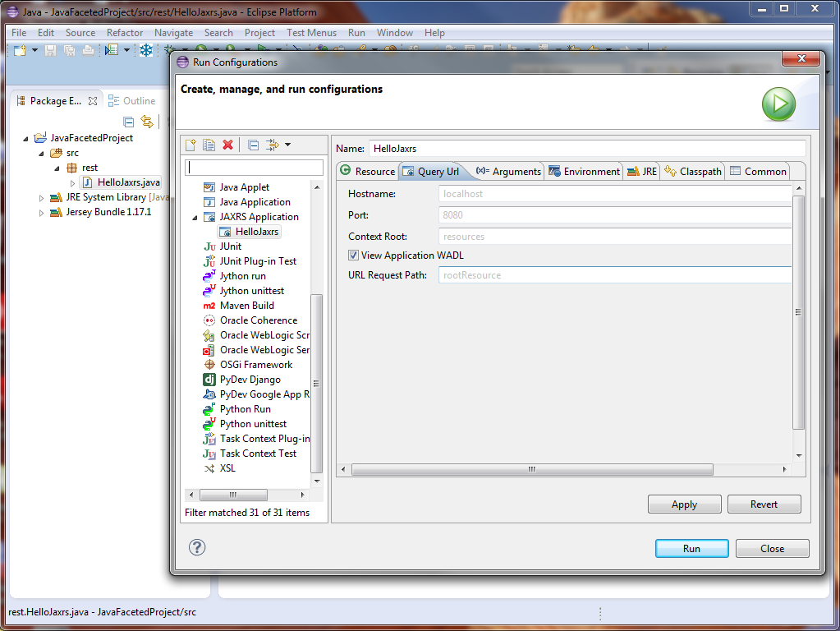
Task: Click the Context Root field
Action: (615, 237)
